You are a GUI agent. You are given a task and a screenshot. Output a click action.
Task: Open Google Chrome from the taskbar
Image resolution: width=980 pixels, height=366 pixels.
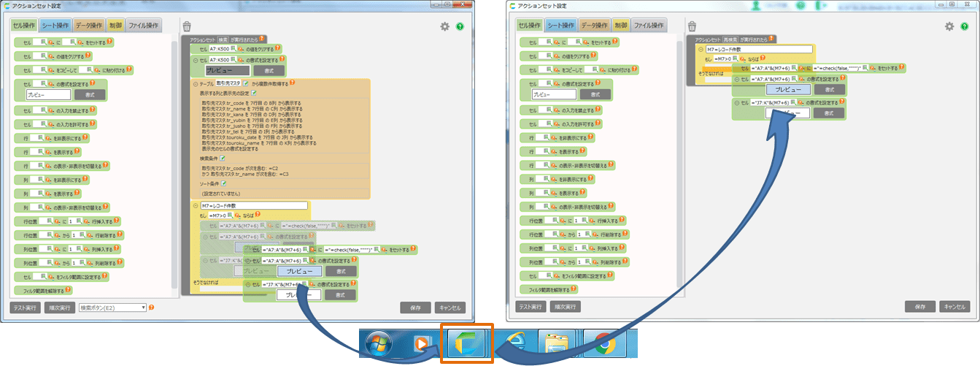pos(603,343)
